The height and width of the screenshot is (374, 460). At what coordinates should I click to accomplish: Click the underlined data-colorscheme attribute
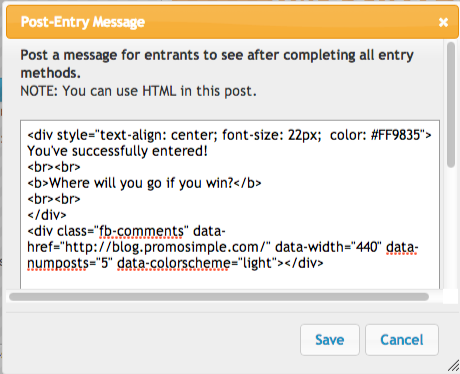point(173,263)
